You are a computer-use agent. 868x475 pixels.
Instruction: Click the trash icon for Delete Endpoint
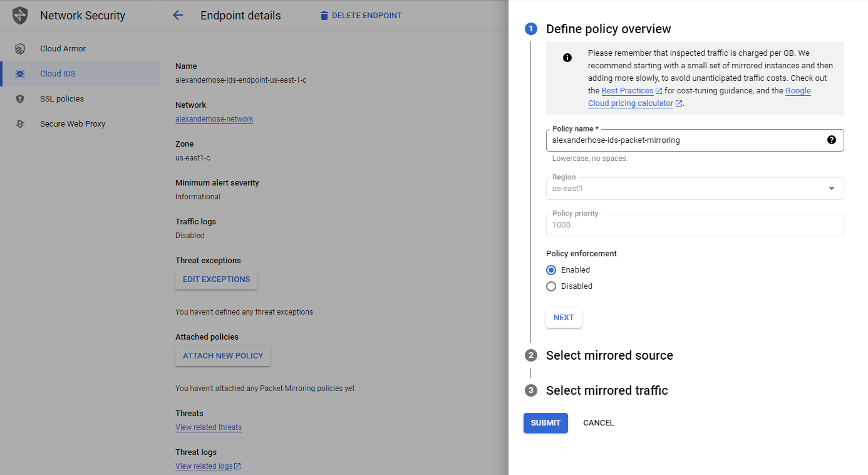click(324, 16)
